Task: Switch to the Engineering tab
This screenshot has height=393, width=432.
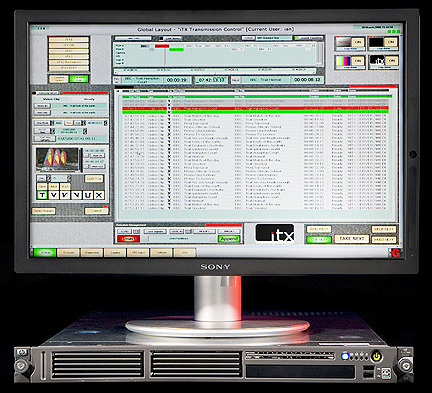Action: [x=92, y=253]
